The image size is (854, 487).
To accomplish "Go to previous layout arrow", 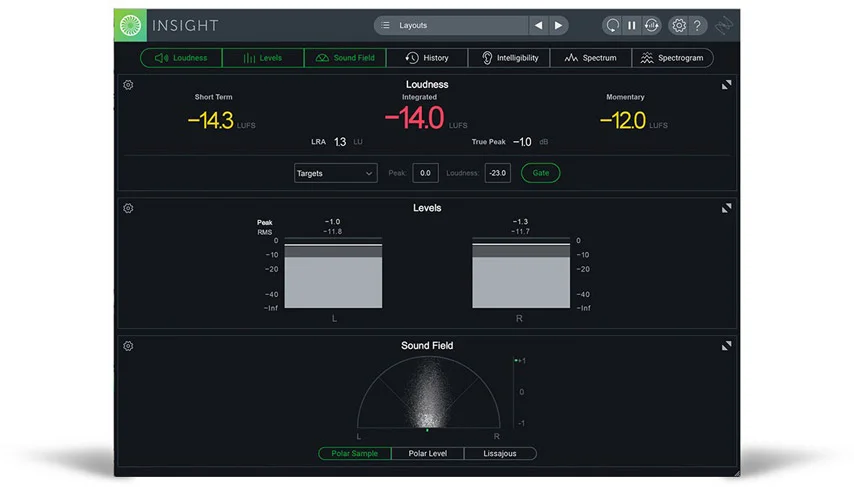I will (538, 25).
